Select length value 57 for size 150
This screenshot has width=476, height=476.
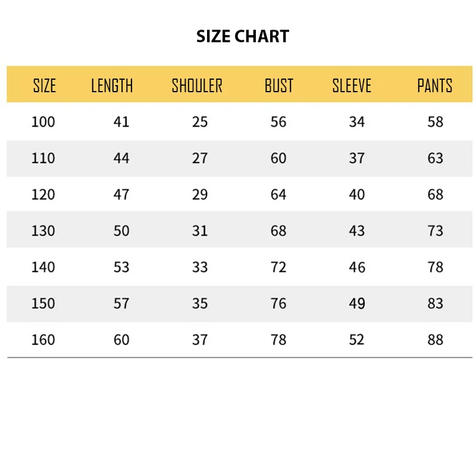click(x=121, y=303)
